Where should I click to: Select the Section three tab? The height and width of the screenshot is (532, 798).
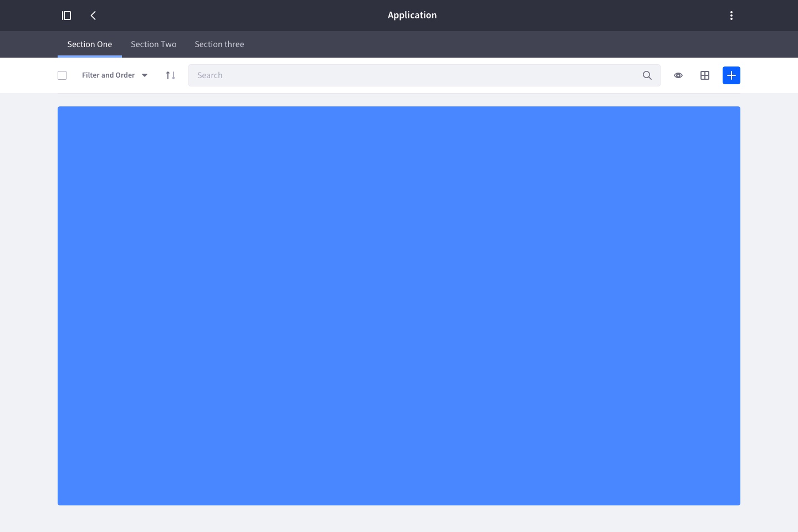[219, 44]
